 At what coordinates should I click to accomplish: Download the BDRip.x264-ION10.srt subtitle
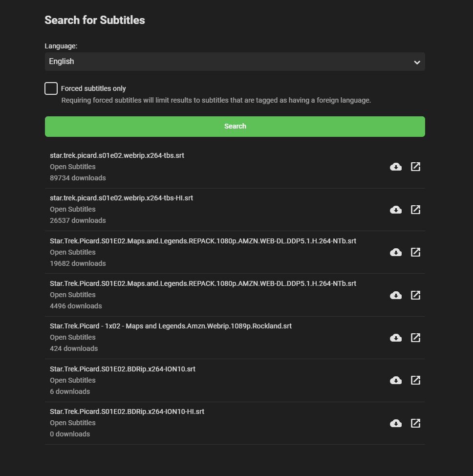pos(396,380)
